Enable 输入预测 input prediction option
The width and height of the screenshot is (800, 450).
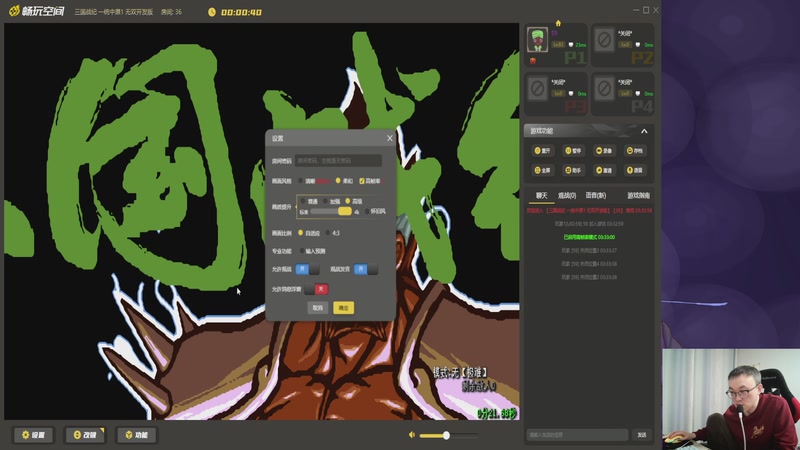coord(302,251)
